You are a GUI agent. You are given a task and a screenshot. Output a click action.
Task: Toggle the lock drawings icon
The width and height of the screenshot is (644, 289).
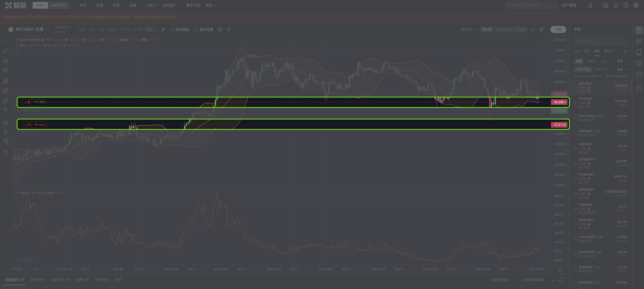coord(5,132)
